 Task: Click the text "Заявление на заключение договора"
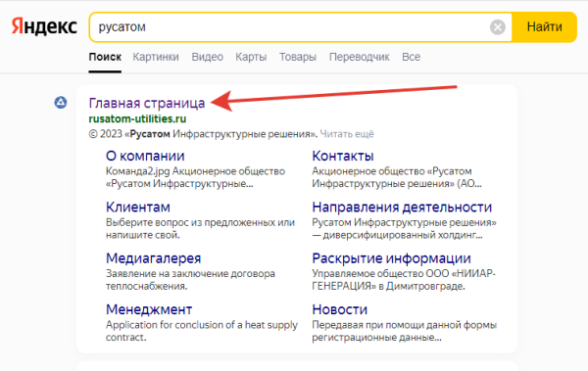pyautogui.click(x=190, y=273)
